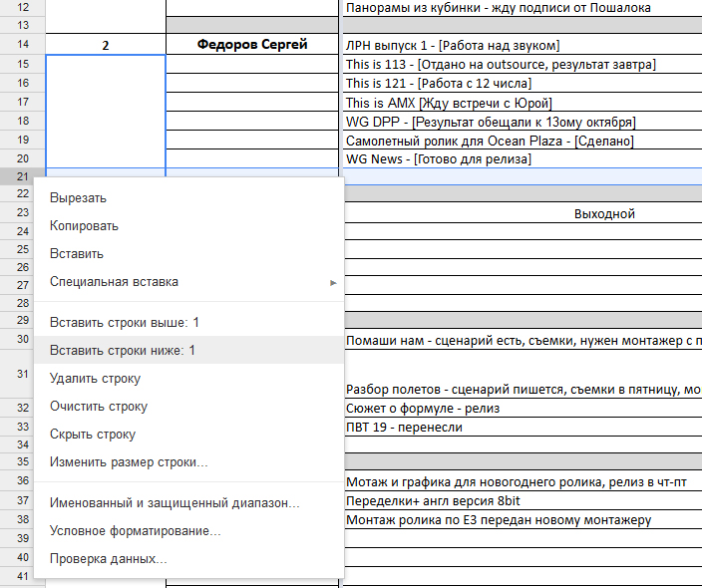The width and height of the screenshot is (702, 588).
Task: Select row header 15
Action: click(x=23, y=64)
